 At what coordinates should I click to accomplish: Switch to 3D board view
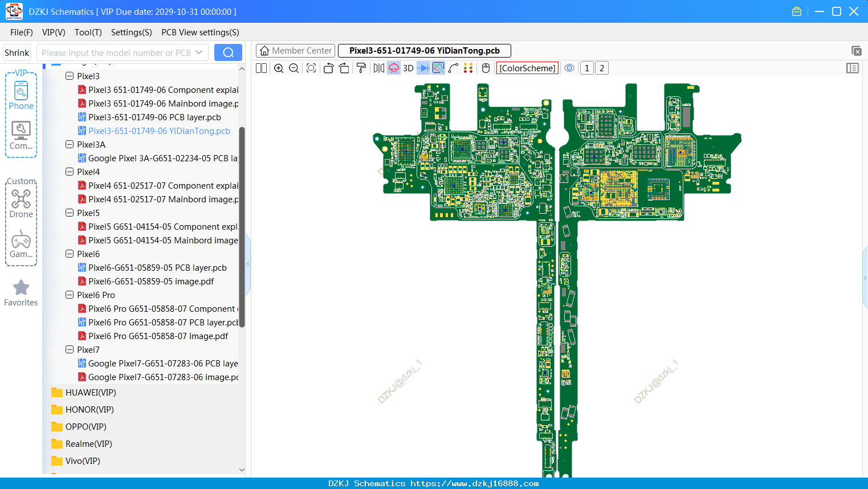pos(408,68)
